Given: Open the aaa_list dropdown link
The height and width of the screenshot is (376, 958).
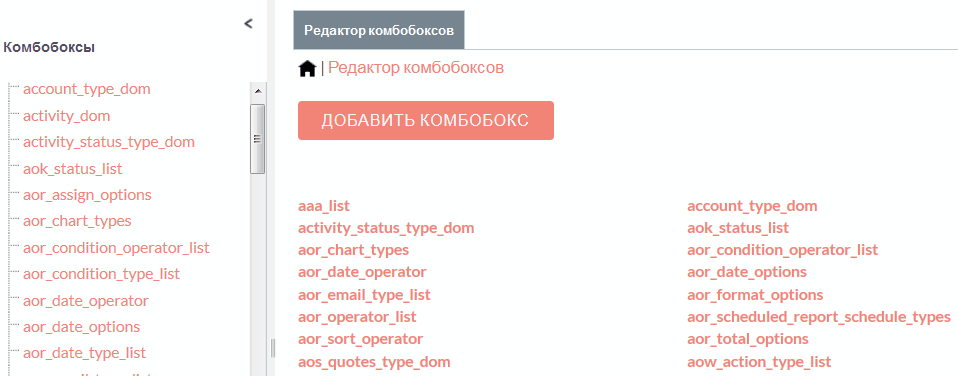Looking at the screenshot, I should (324, 206).
